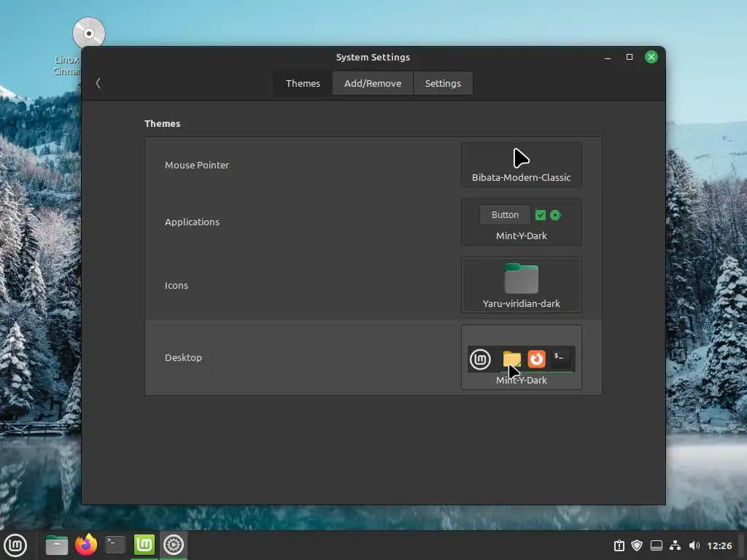The width and height of the screenshot is (747, 560).
Task: Open the sound volume tray icon
Action: [x=694, y=545]
